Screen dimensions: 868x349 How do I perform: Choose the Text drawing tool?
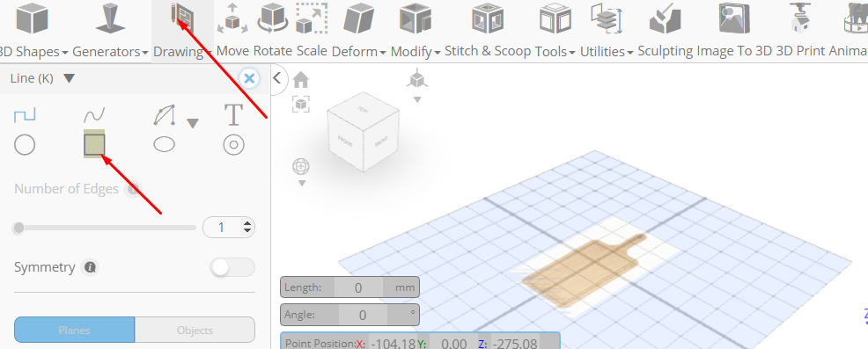click(x=233, y=114)
